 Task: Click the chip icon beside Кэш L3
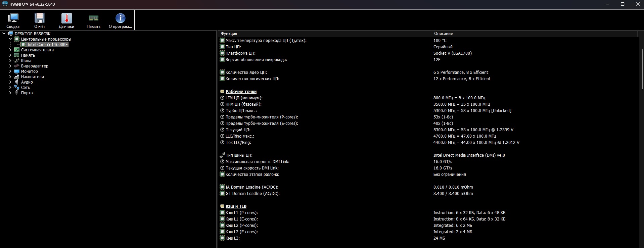click(x=222, y=238)
